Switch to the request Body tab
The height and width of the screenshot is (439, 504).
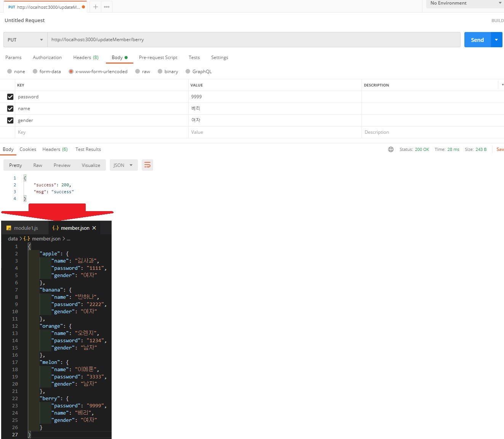(120, 58)
